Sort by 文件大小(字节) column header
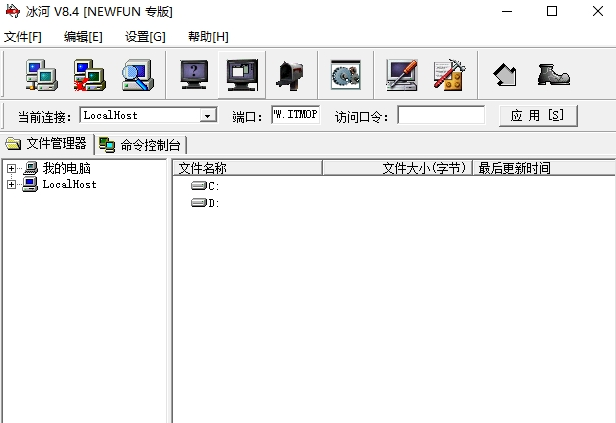Viewport: 616px width, 423px height. point(397,168)
